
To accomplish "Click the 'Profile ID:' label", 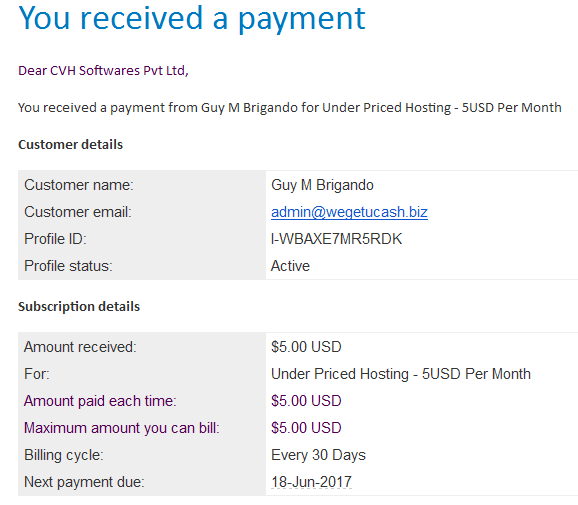I will point(55,239).
